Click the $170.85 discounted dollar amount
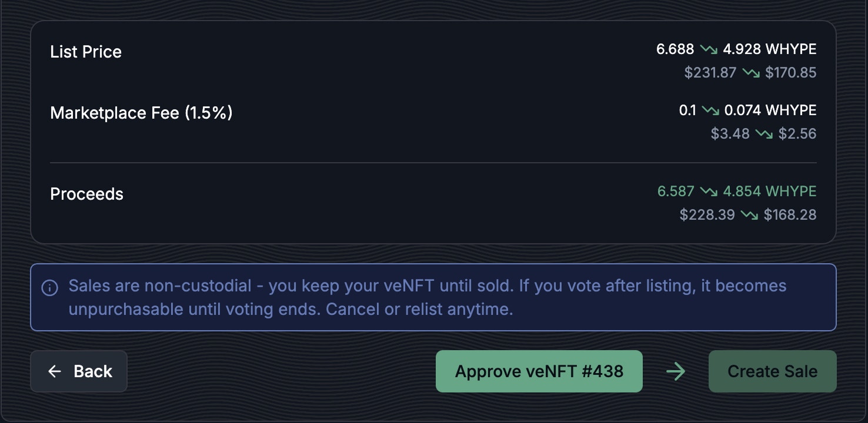This screenshot has height=423, width=868. click(x=791, y=72)
